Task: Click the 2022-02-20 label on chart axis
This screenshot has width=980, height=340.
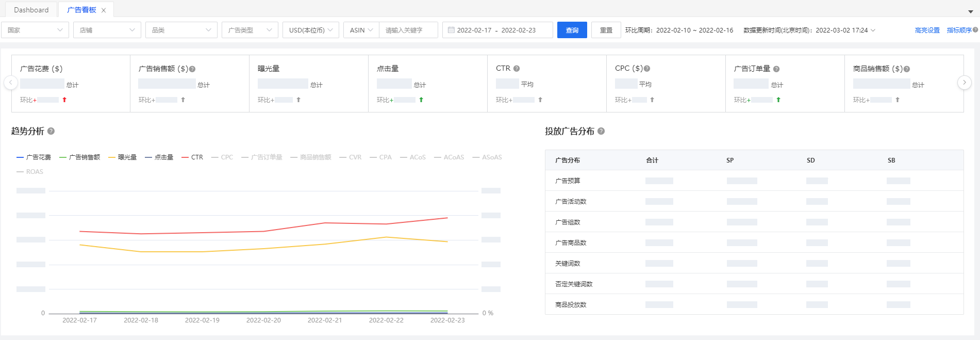Action: click(263, 320)
